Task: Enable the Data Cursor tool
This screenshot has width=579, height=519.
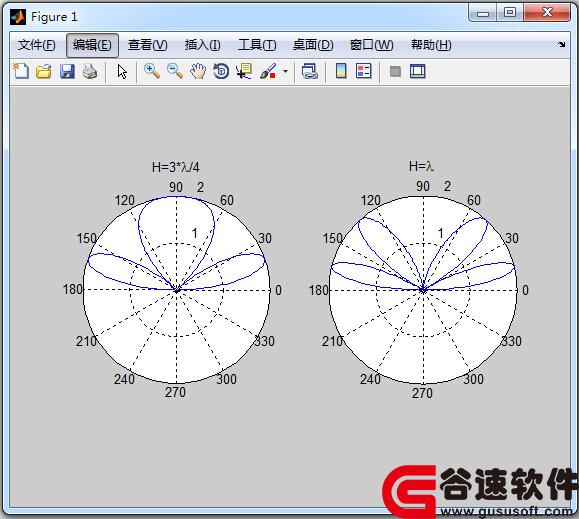Action: (244, 71)
